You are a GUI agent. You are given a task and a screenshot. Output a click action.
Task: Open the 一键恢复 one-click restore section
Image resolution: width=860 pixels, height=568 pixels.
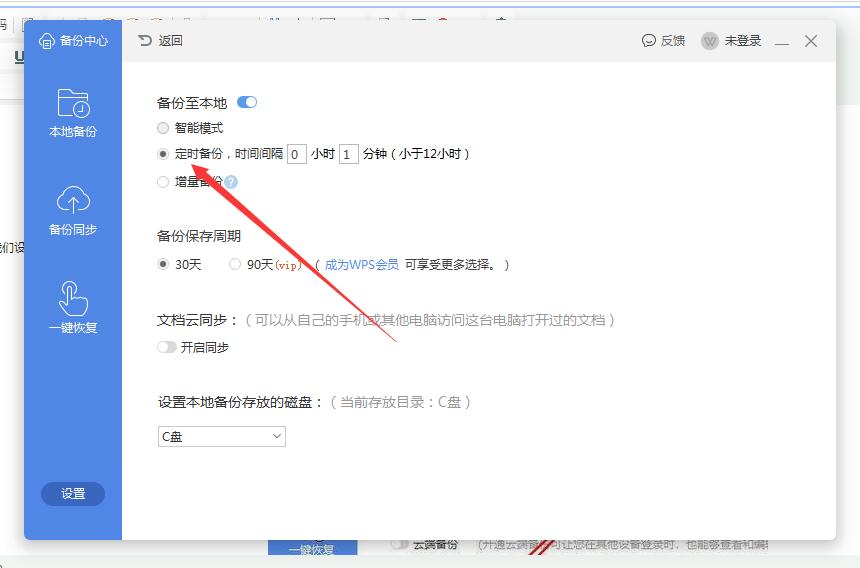point(73,308)
